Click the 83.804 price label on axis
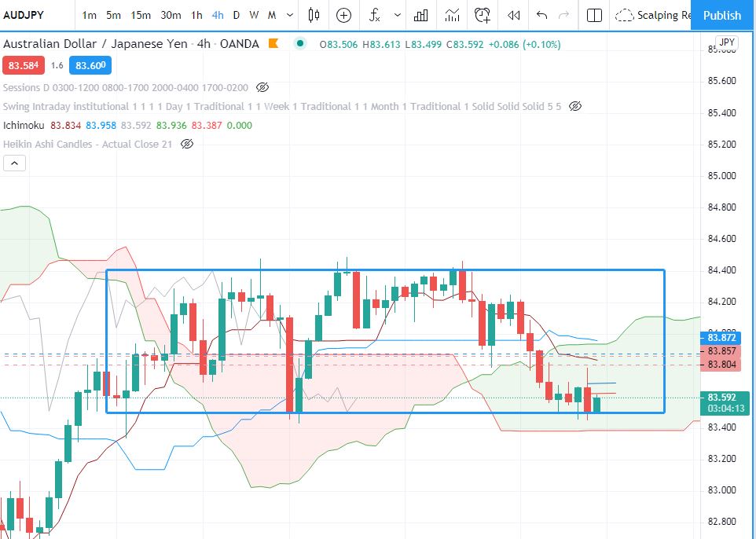This screenshot has width=756, height=539. tap(721, 365)
